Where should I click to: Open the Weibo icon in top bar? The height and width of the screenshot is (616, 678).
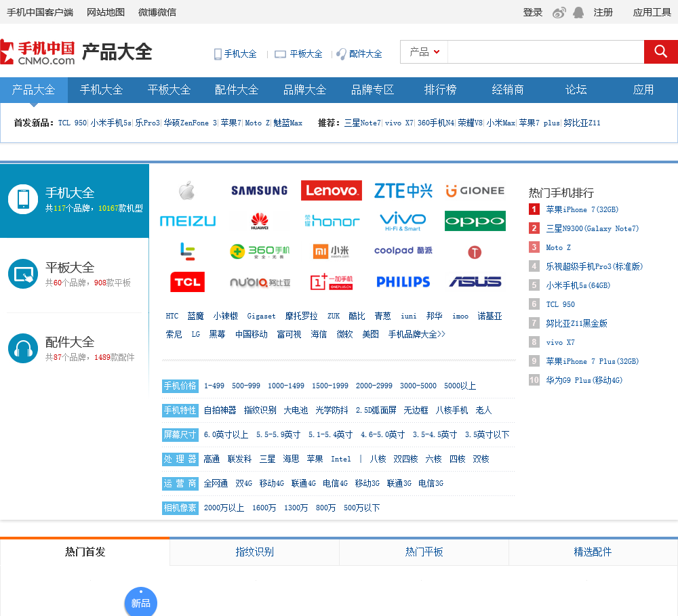[559, 12]
